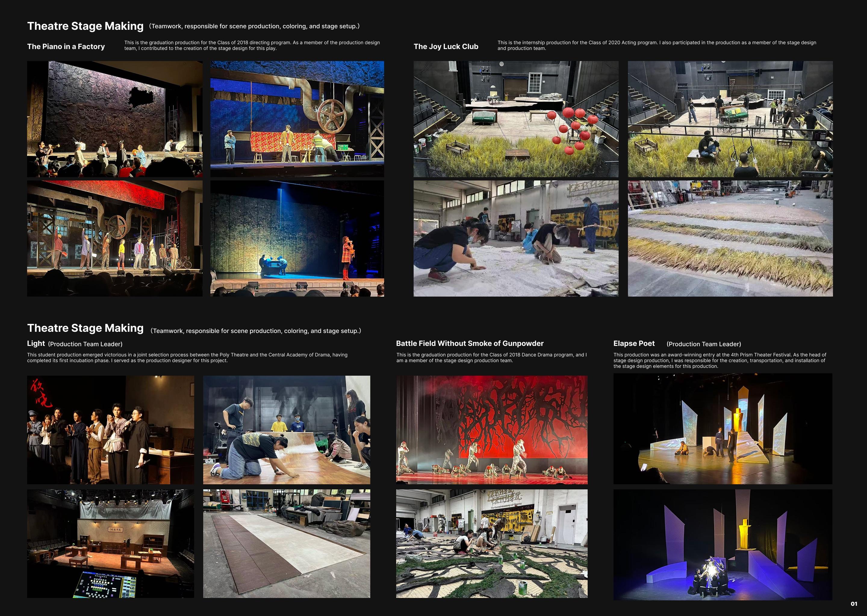Click the 'Theatre Stage Making' top heading
This screenshot has width=867, height=616.
85,26
